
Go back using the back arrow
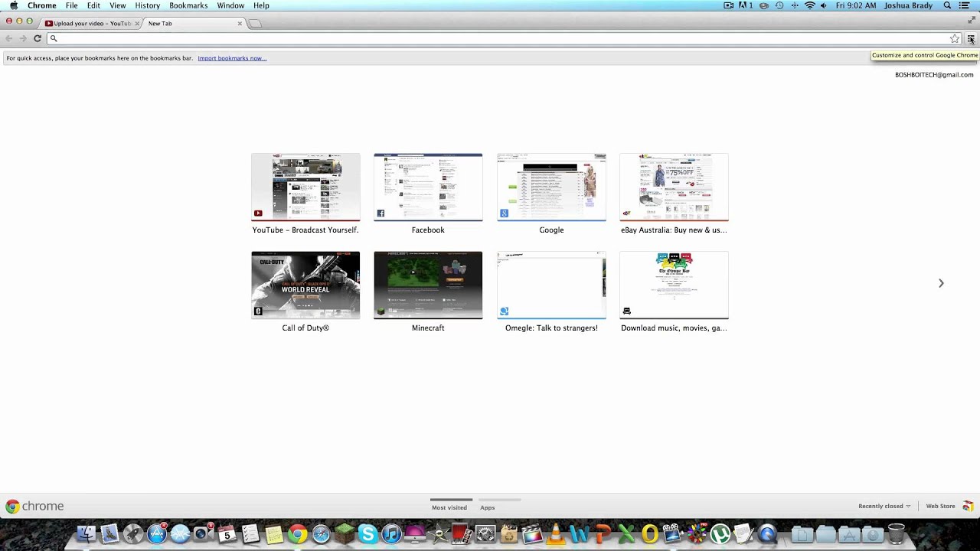tap(9, 38)
